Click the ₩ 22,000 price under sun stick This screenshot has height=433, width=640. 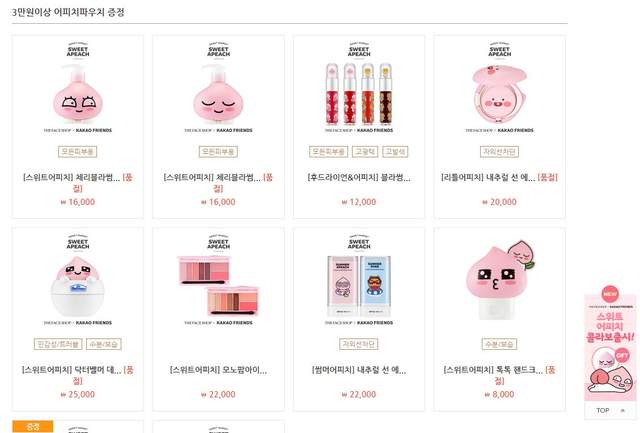(x=359, y=394)
